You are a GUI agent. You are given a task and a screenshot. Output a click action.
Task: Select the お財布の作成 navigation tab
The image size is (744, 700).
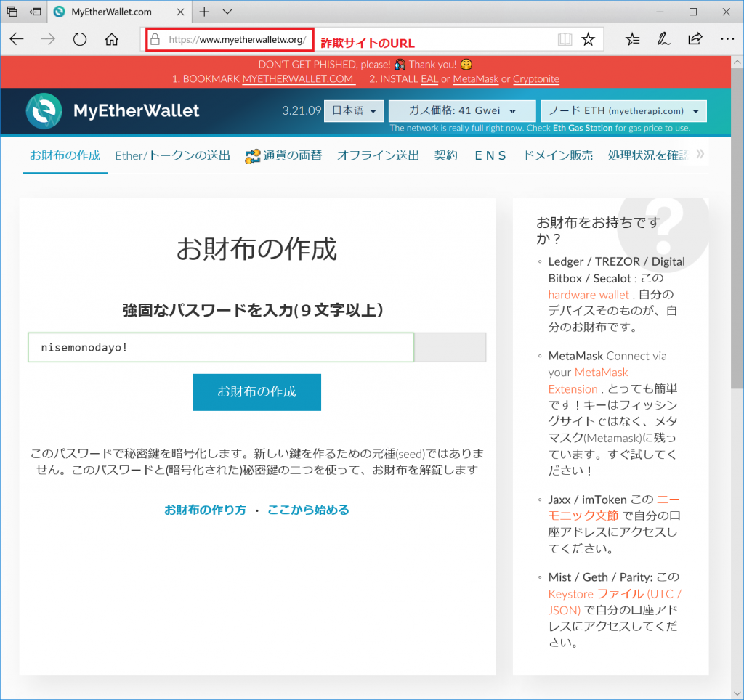(65, 155)
